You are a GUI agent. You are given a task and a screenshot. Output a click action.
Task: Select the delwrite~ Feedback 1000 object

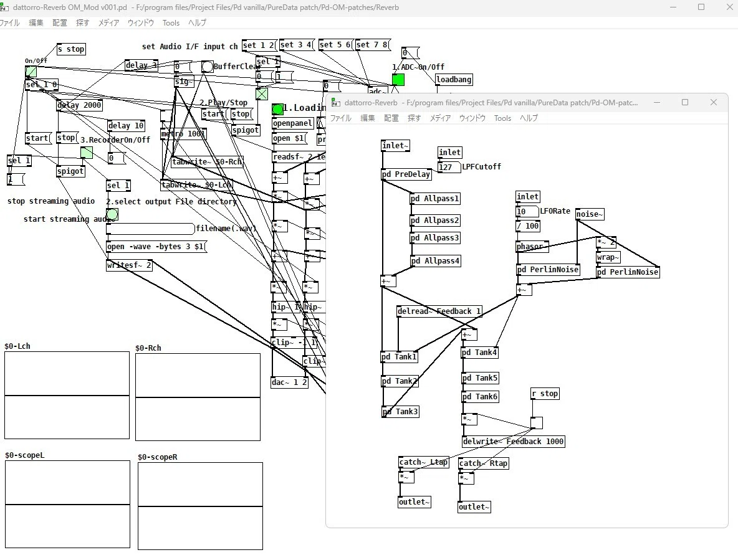514,442
